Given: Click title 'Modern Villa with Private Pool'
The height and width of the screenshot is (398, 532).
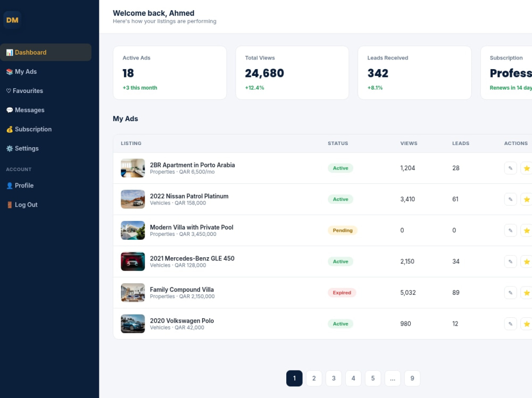Looking at the screenshot, I should point(192,227).
